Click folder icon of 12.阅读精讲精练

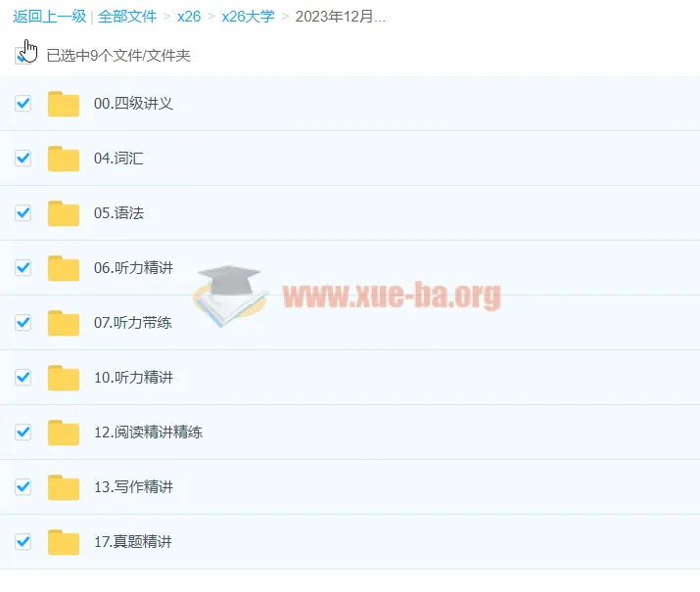click(x=64, y=433)
